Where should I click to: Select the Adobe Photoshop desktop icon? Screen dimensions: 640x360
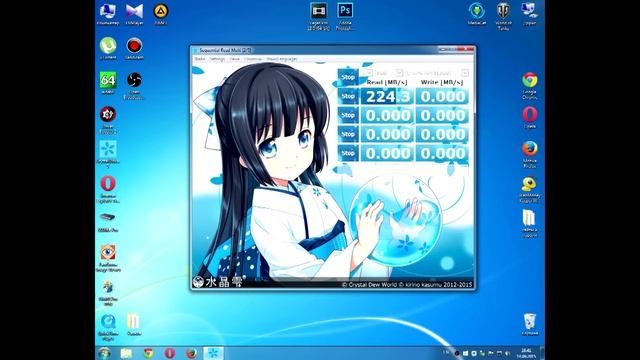[345, 16]
